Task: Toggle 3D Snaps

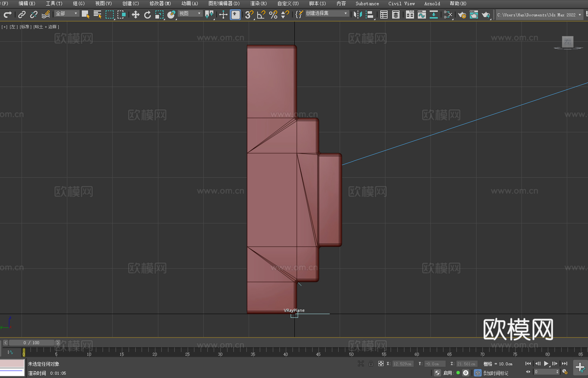Action: click(x=249, y=14)
